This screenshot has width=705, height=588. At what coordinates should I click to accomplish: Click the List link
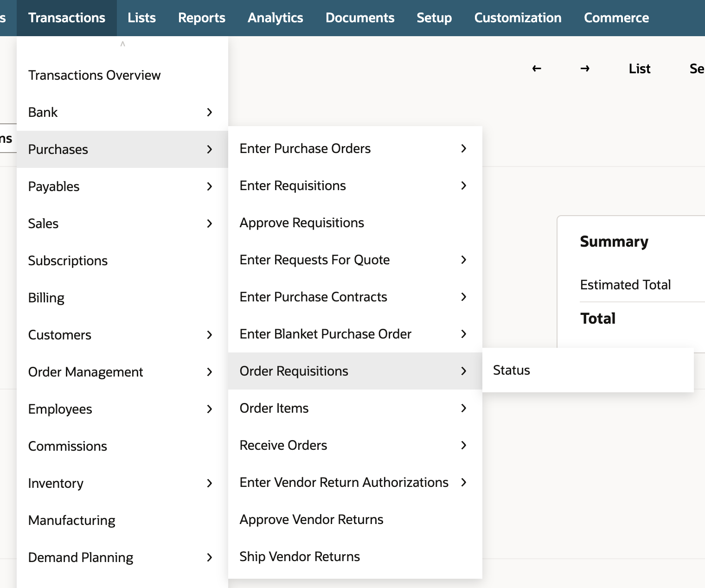click(640, 69)
